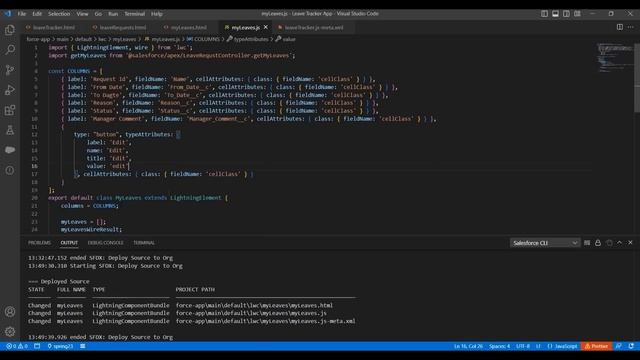Click the feedback icon in status bar
This screenshot has height=360, width=640.
[x=619, y=346]
